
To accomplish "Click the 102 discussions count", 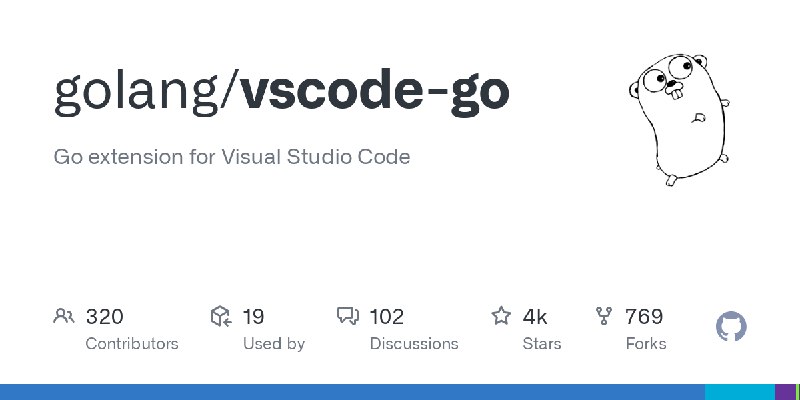I will coord(387,317).
